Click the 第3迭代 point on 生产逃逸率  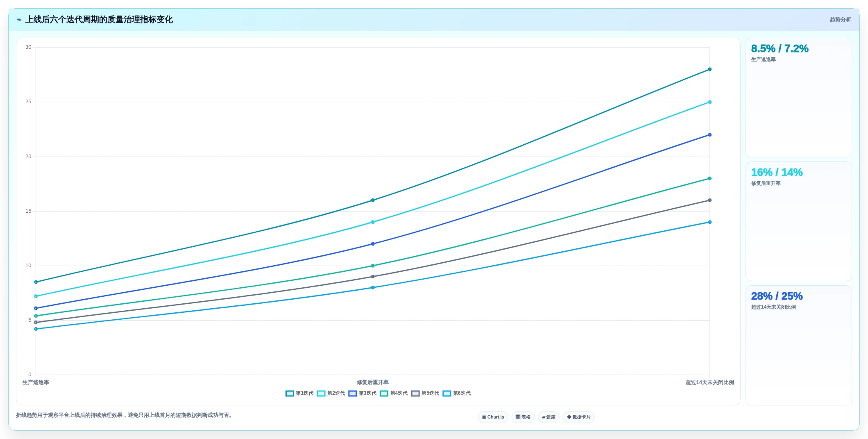pos(36,308)
